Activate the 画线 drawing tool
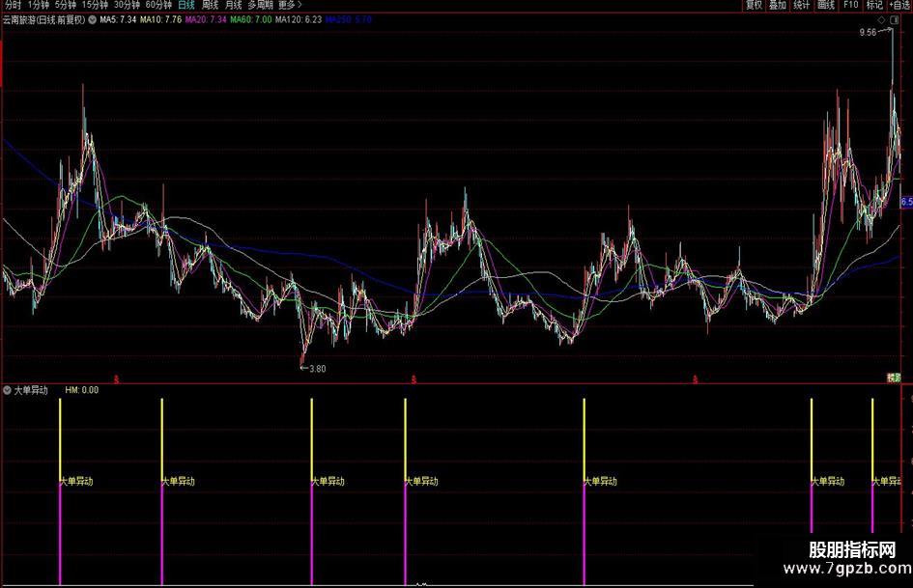Screen dimensions: 913x588 pyautogui.click(x=826, y=5)
